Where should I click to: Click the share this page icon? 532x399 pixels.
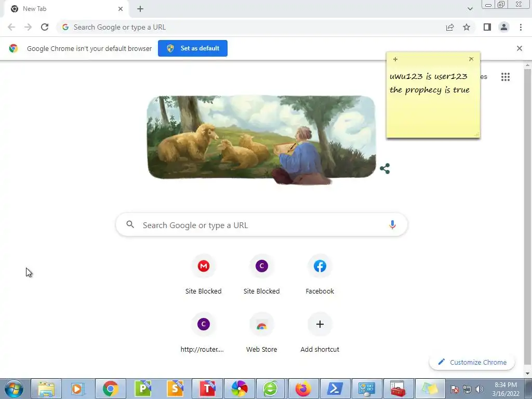pyautogui.click(x=450, y=27)
